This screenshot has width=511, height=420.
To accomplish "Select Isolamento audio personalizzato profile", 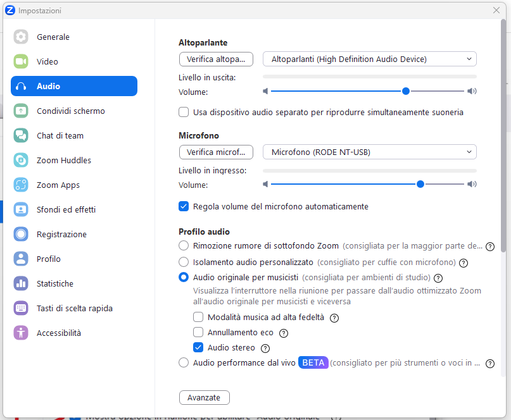I will [184, 262].
